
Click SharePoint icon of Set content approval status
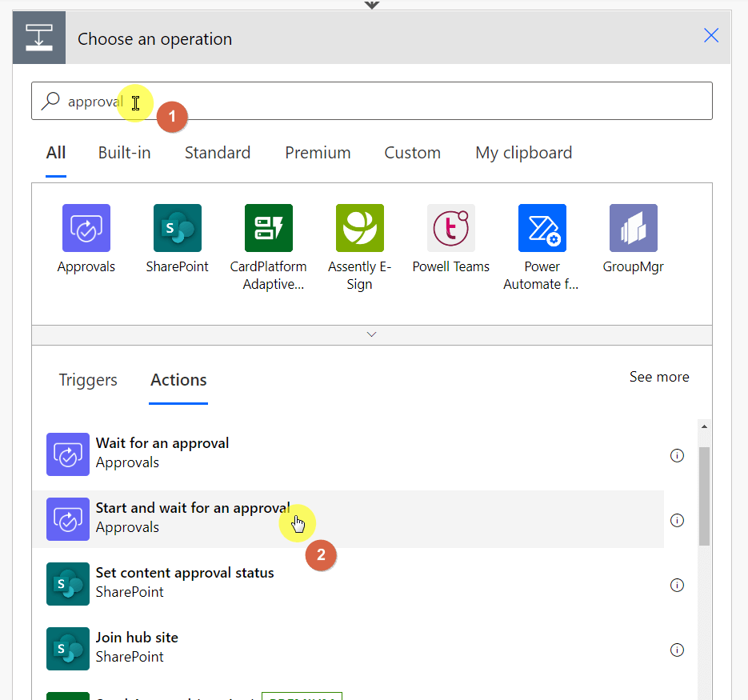coord(68,584)
